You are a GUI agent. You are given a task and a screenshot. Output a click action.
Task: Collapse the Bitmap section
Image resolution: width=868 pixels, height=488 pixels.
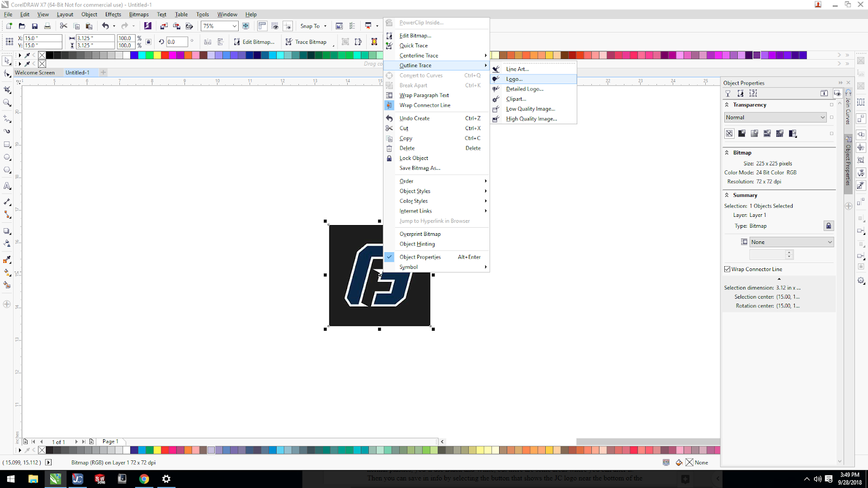point(727,152)
